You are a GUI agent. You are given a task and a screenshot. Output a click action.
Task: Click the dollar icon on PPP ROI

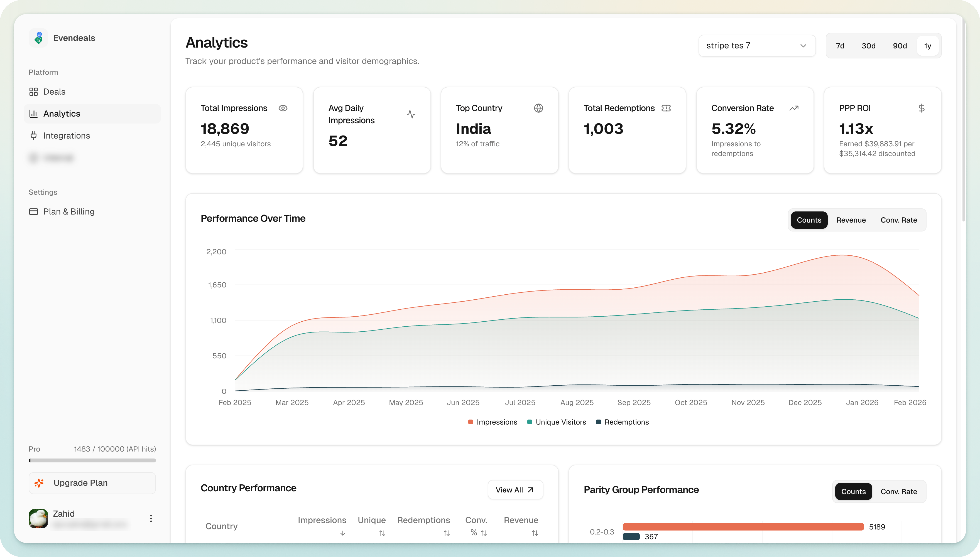[x=922, y=108]
